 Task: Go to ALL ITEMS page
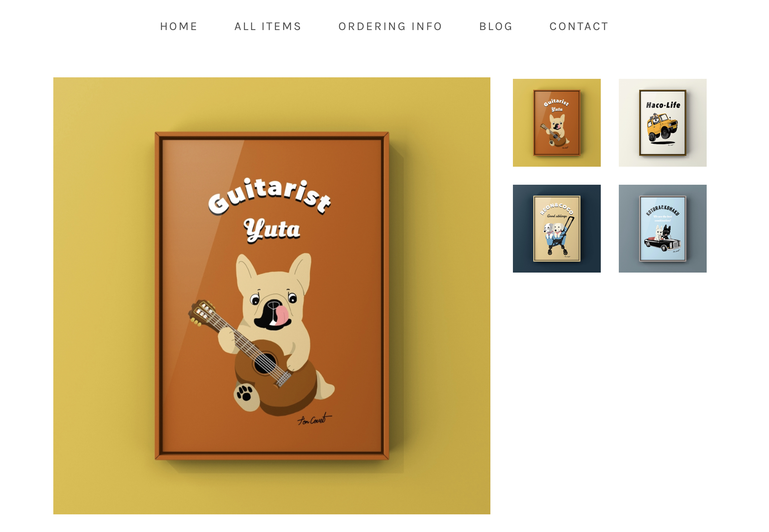coord(268,26)
